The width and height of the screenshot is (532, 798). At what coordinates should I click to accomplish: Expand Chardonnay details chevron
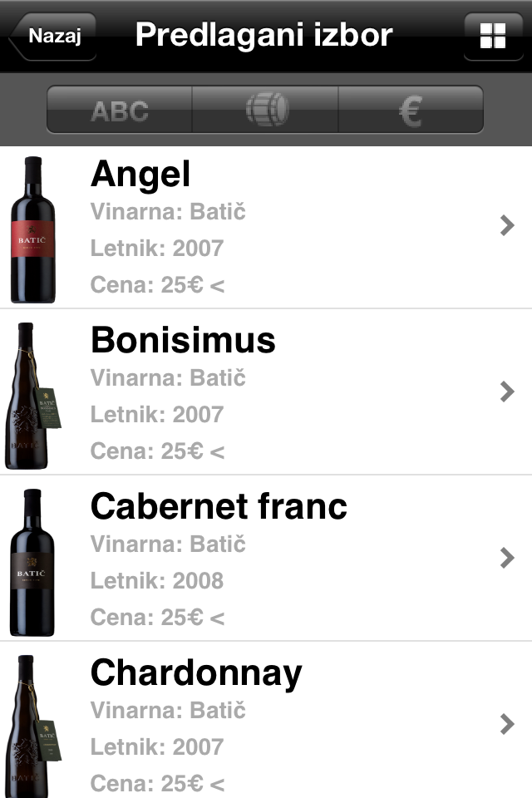[x=507, y=724]
